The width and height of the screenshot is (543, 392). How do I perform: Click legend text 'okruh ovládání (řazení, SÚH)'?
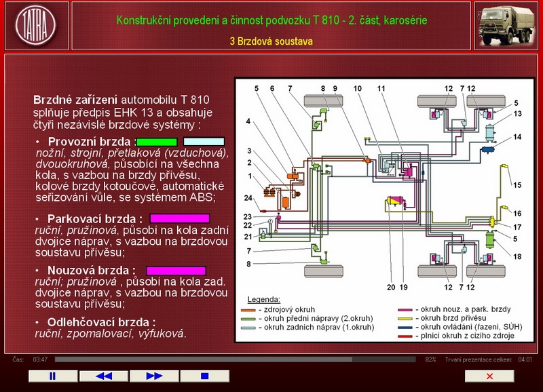click(471, 327)
